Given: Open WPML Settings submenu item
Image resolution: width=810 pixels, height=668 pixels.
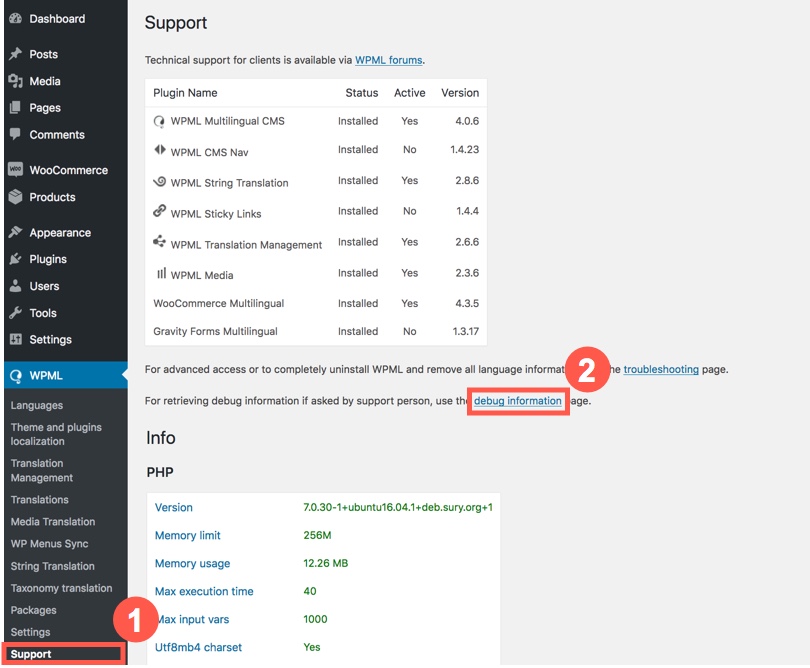Looking at the screenshot, I should point(30,632).
